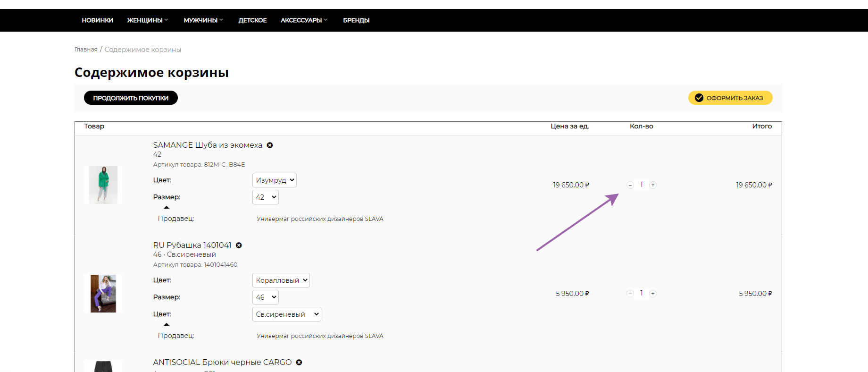The width and height of the screenshot is (868, 372).
Task: Expand АКСЕССУАРЫ menu
Action: 304,20
